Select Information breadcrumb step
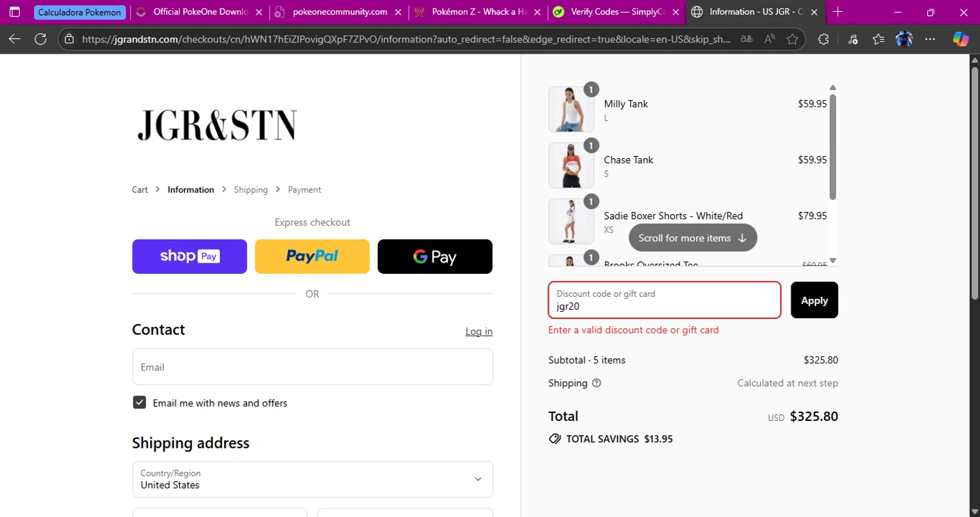Viewport: 980px width, 517px height. pyautogui.click(x=191, y=190)
